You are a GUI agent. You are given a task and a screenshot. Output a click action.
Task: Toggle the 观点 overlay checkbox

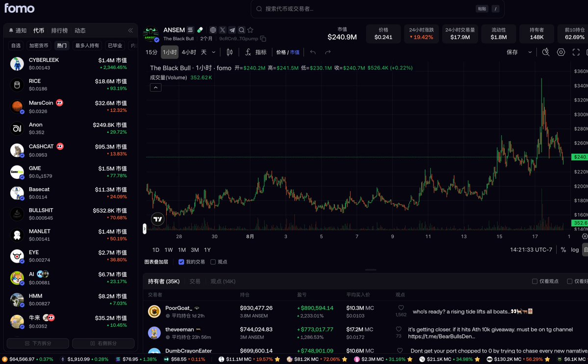tap(213, 262)
